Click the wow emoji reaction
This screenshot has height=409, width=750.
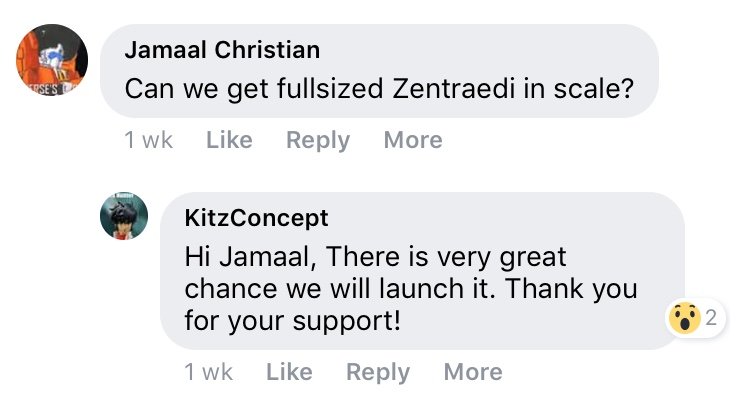click(x=684, y=318)
